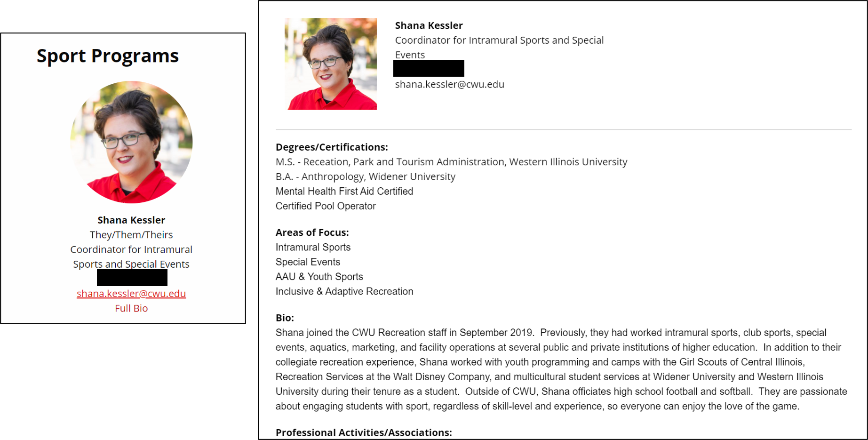
Task: Click the Certified Pool Operator line
Action: pos(326,206)
